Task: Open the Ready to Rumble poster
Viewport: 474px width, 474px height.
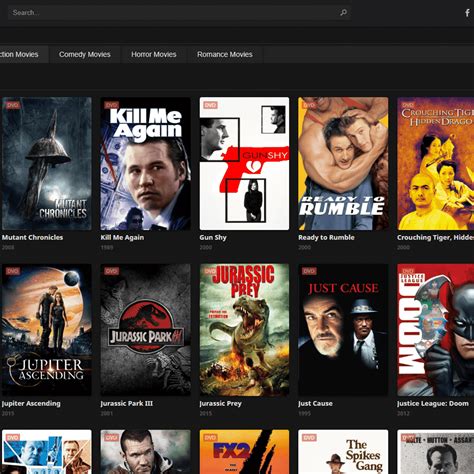Action: (x=343, y=163)
